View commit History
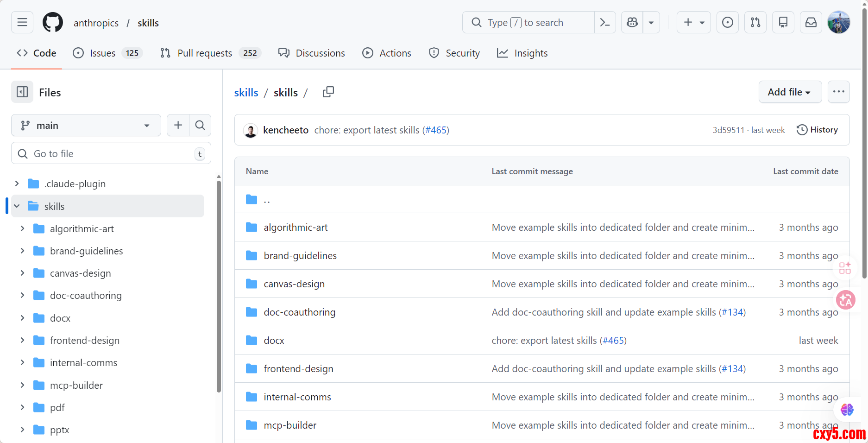This screenshot has width=868, height=443. (x=818, y=130)
